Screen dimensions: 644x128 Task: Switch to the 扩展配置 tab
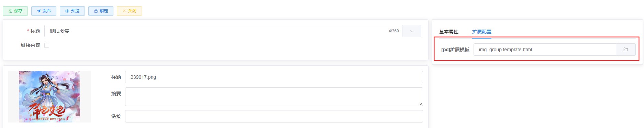481,32
